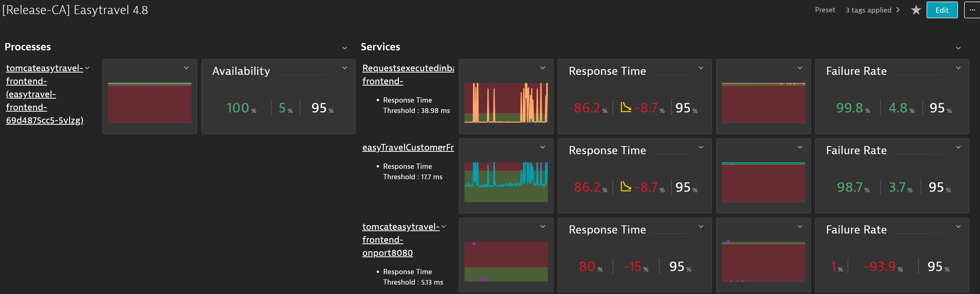980x294 pixels.
Task: Open chevron on Failure Rate tile showing 99.8 %
Action: coord(958,68)
